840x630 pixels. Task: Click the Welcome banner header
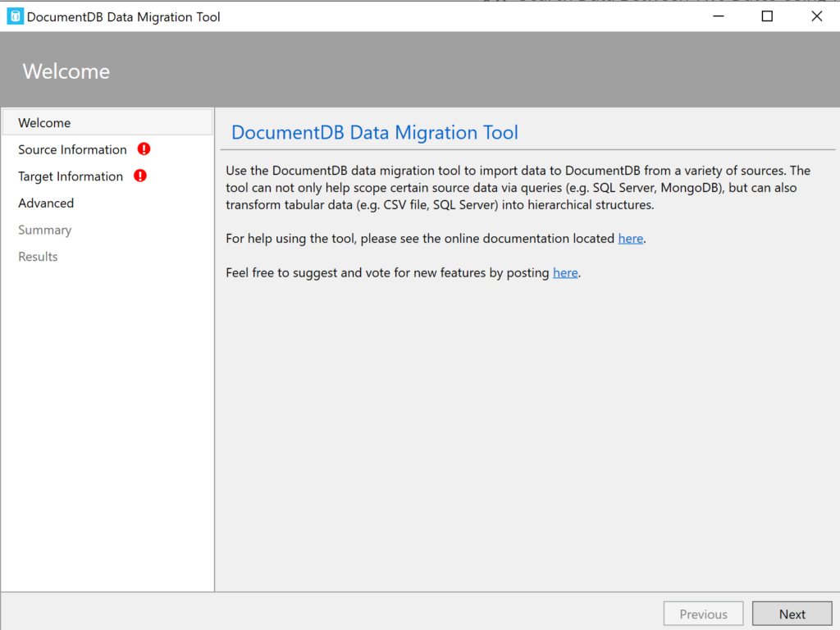66,71
